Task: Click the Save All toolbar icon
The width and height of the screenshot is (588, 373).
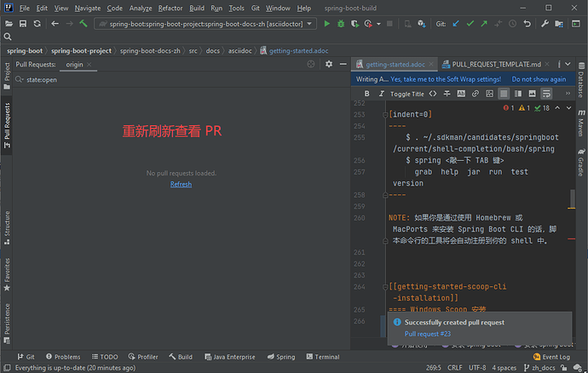Action: click(23, 24)
